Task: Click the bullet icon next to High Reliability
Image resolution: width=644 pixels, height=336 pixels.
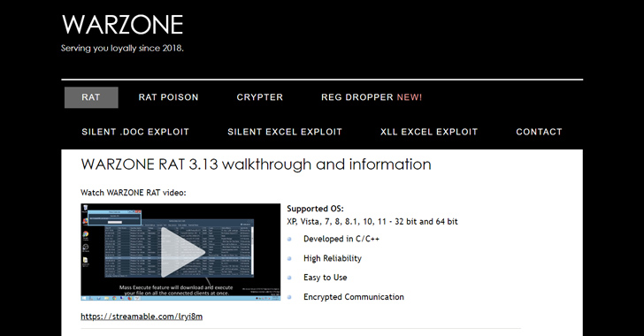Action: pos(289,258)
